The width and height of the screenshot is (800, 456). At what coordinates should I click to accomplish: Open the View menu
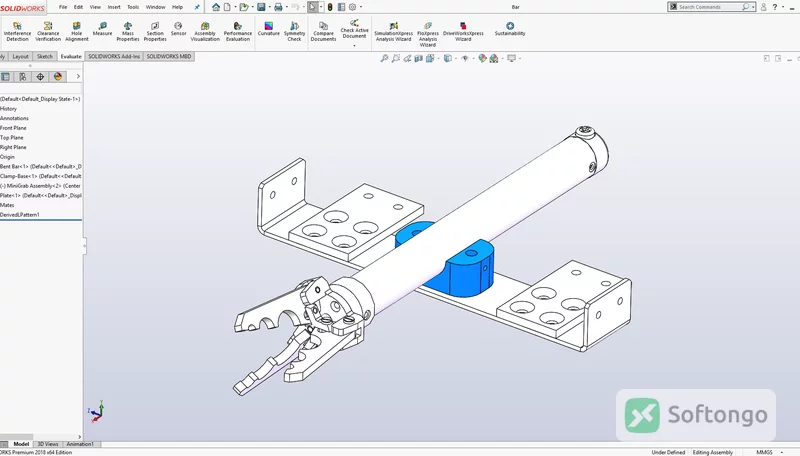pyautogui.click(x=95, y=7)
